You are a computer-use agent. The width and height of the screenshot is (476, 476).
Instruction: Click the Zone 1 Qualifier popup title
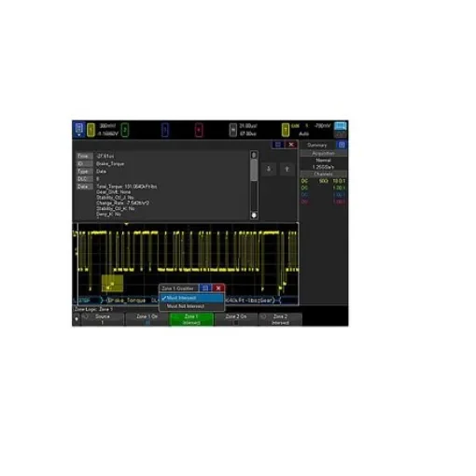[x=177, y=288]
